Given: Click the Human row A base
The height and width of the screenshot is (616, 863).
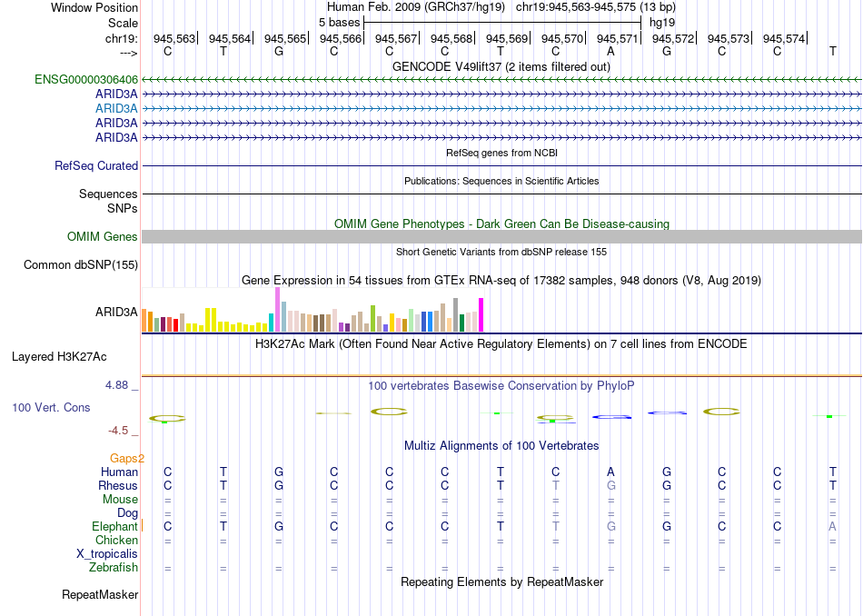Looking at the screenshot, I should pos(610,472).
